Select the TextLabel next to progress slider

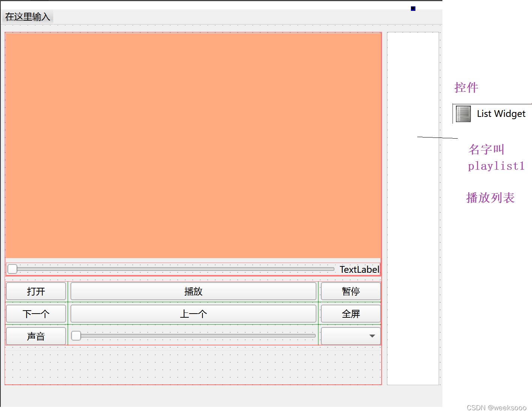(359, 269)
